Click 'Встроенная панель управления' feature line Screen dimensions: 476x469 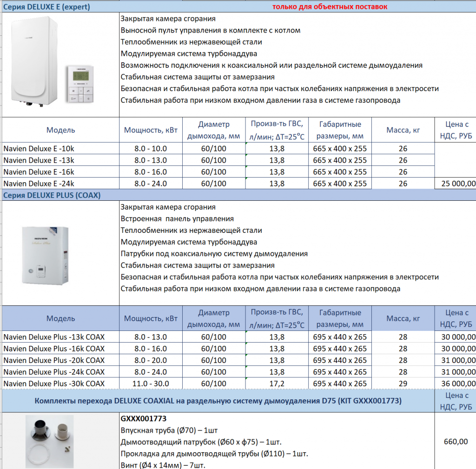tap(177, 219)
